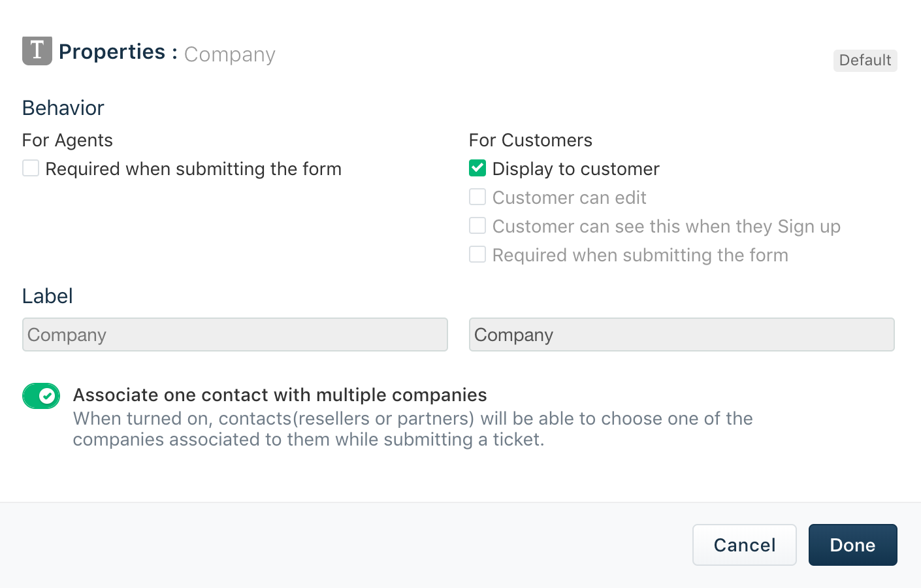Turn off multiple companies association toggle
This screenshot has width=921, height=588.
[x=41, y=396]
